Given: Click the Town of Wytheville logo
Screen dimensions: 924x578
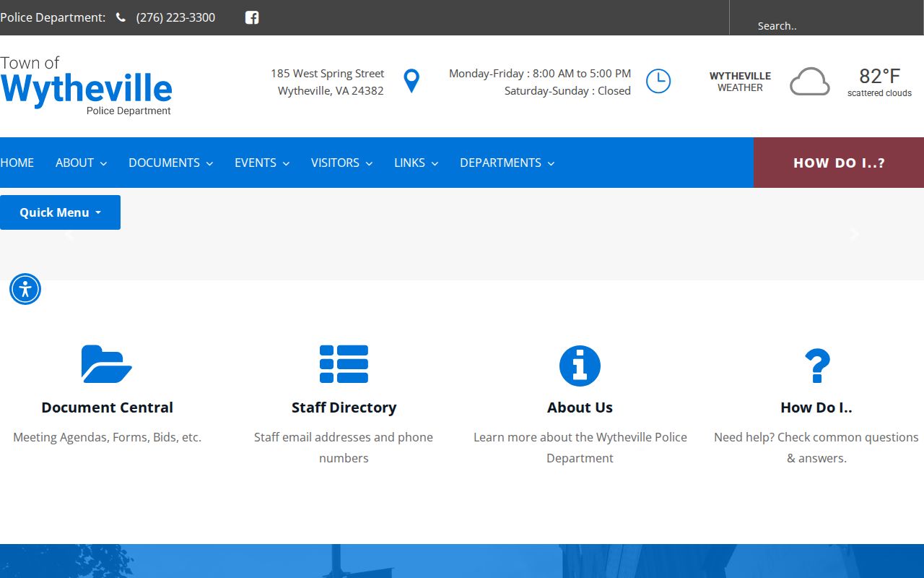Looking at the screenshot, I should pyautogui.click(x=86, y=85).
